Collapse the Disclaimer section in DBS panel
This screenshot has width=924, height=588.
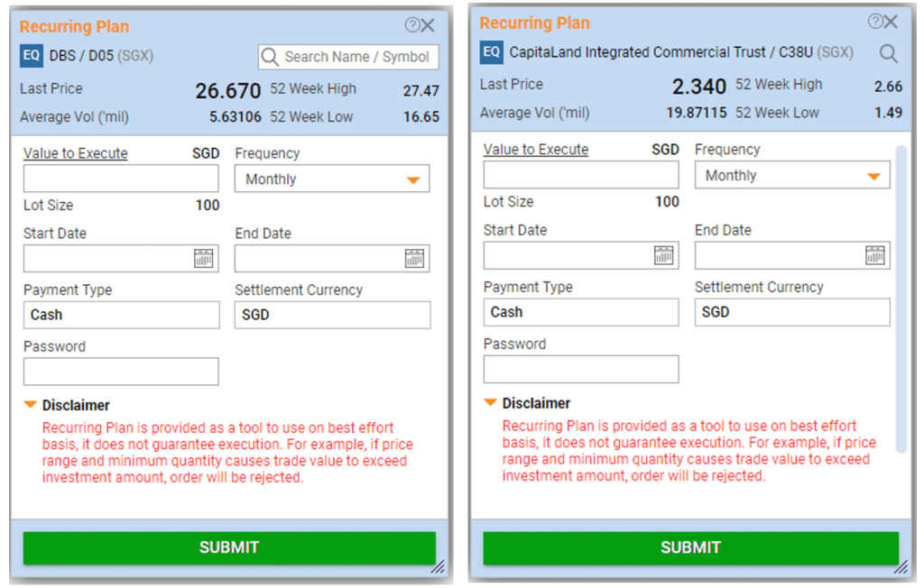pos(31,406)
